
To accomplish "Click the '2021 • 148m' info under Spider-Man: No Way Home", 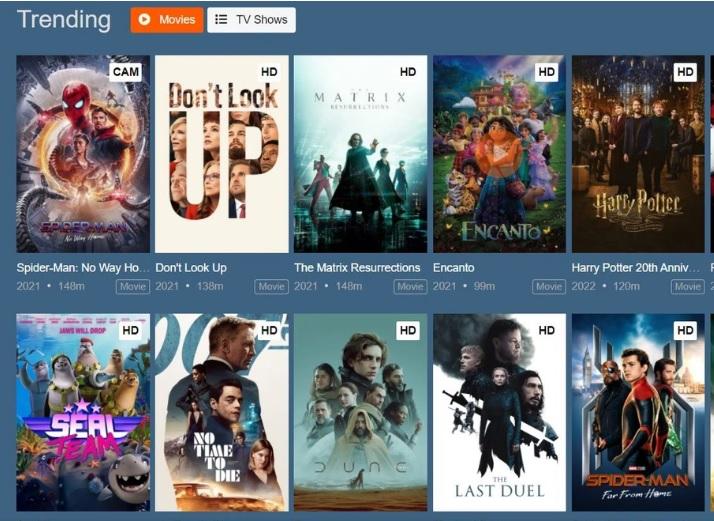I will 51,286.
